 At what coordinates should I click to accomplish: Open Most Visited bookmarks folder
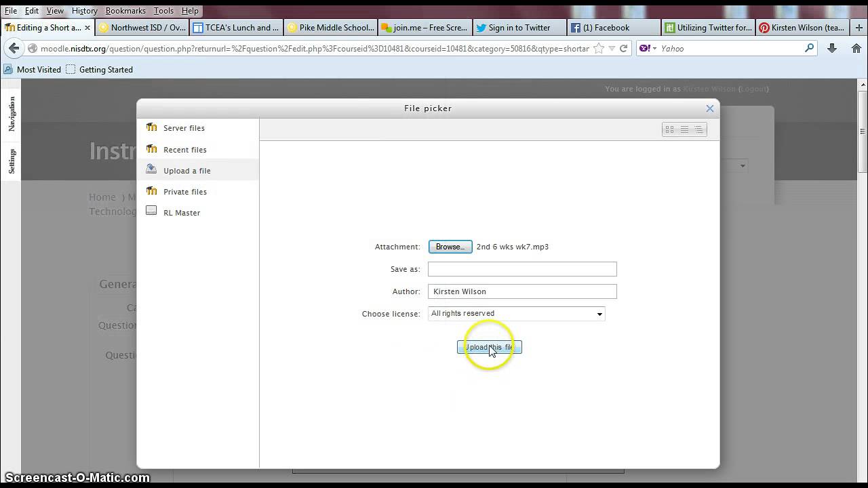coord(33,70)
